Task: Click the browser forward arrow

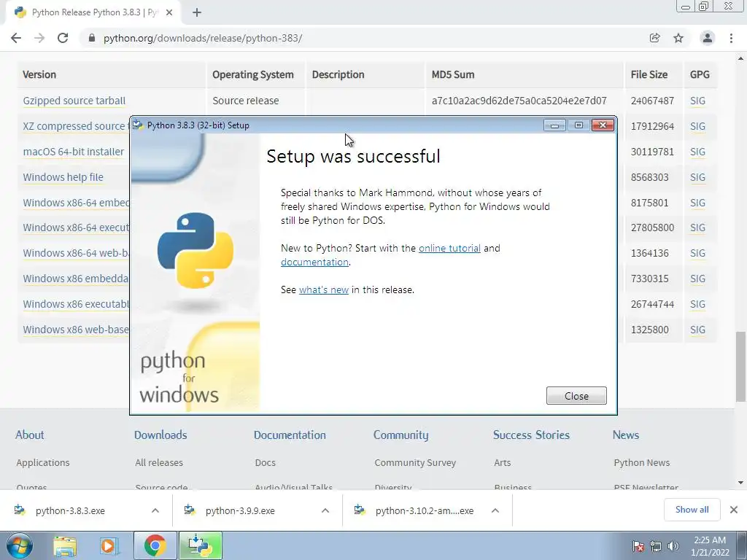Action: click(x=39, y=38)
